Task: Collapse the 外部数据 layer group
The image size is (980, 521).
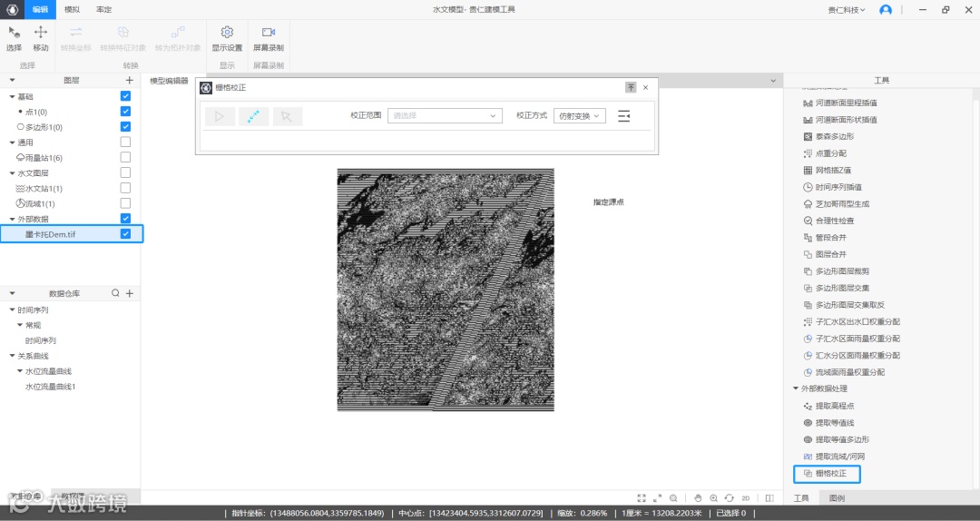Action: [12, 220]
